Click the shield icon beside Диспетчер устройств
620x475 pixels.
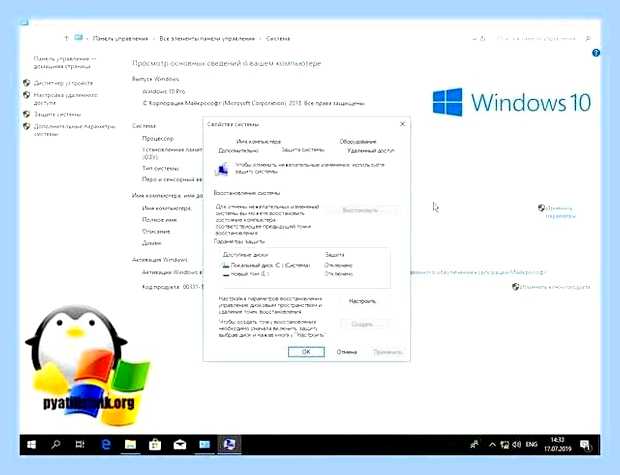click(26, 83)
